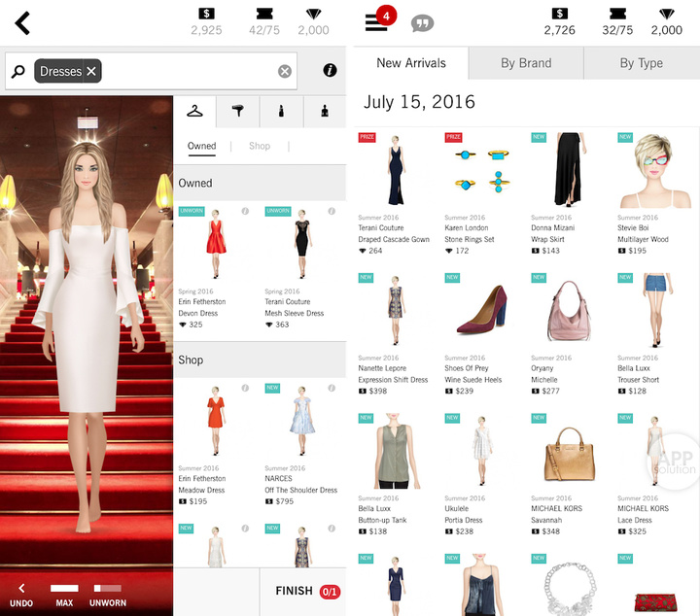The width and height of the screenshot is (700, 616).
Task: Tap the search magnifier icon
Action: (18, 71)
